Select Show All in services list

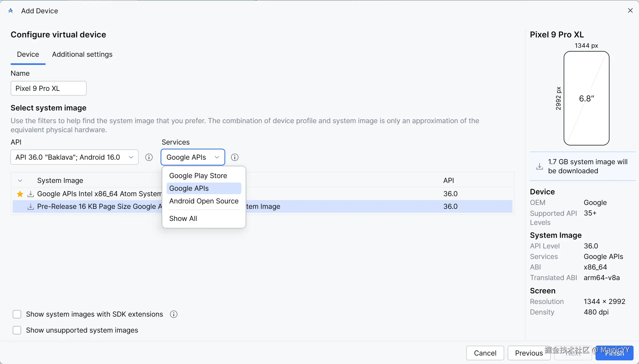[183, 219]
